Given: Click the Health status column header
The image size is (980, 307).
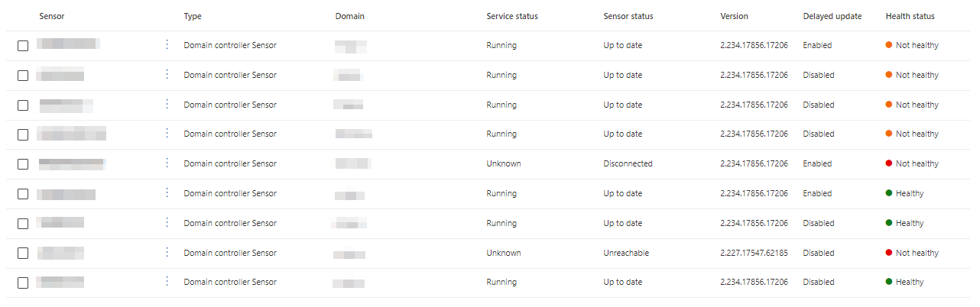Looking at the screenshot, I should tap(910, 16).
